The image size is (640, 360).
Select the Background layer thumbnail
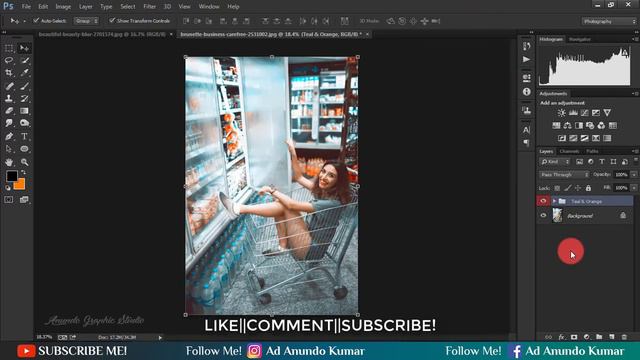pyautogui.click(x=557, y=216)
